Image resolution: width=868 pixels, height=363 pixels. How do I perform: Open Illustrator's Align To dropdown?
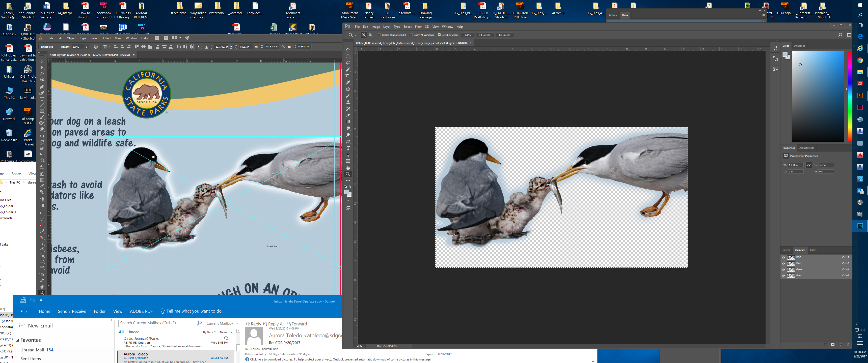click(x=107, y=47)
